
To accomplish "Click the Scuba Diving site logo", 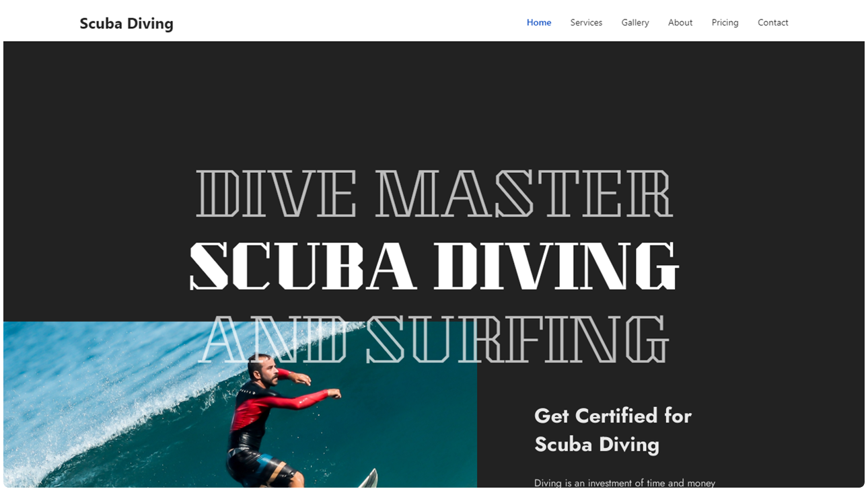I will (126, 24).
